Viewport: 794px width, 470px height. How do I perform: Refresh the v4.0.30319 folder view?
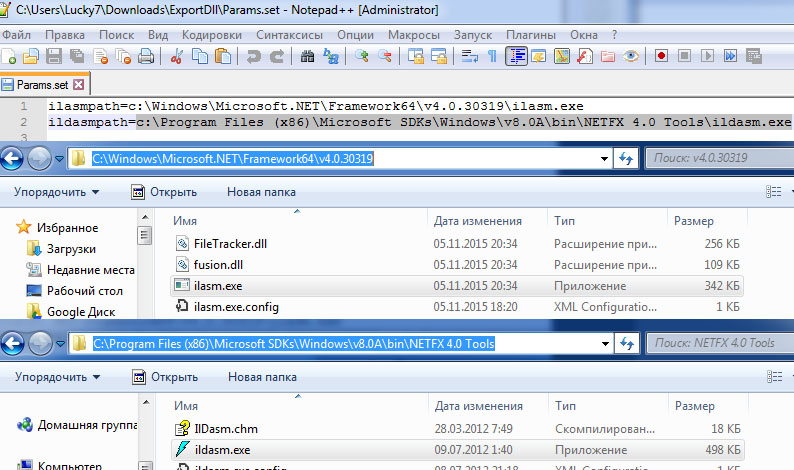(x=626, y=159)
